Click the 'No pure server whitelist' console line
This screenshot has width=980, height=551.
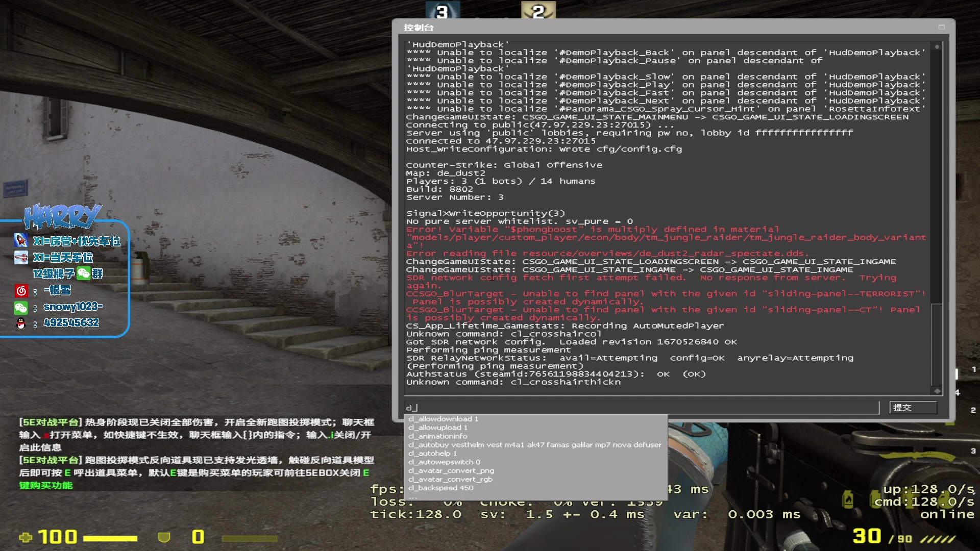pos(520,221)
